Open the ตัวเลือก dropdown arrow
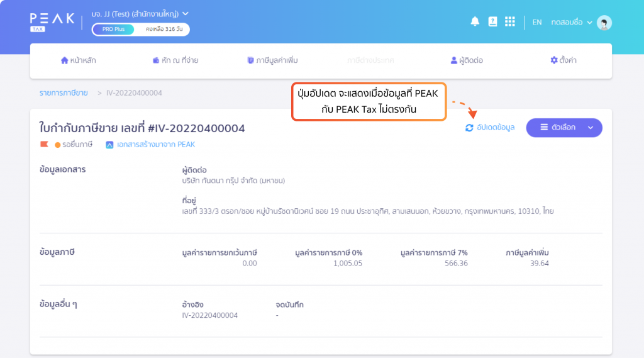 (x=590, y=128)
